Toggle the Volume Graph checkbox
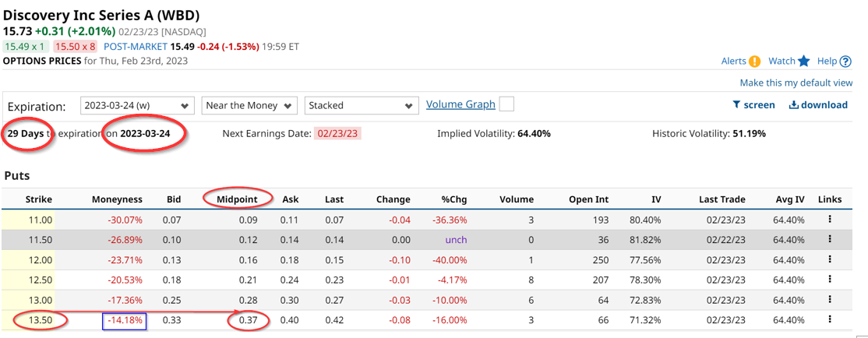Viewport: 868px width, 338px height. tap(506, 104)
